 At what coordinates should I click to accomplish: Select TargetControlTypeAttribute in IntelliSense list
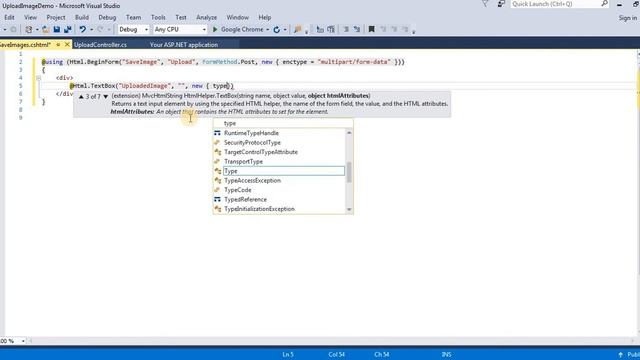[x=260, y=152]
